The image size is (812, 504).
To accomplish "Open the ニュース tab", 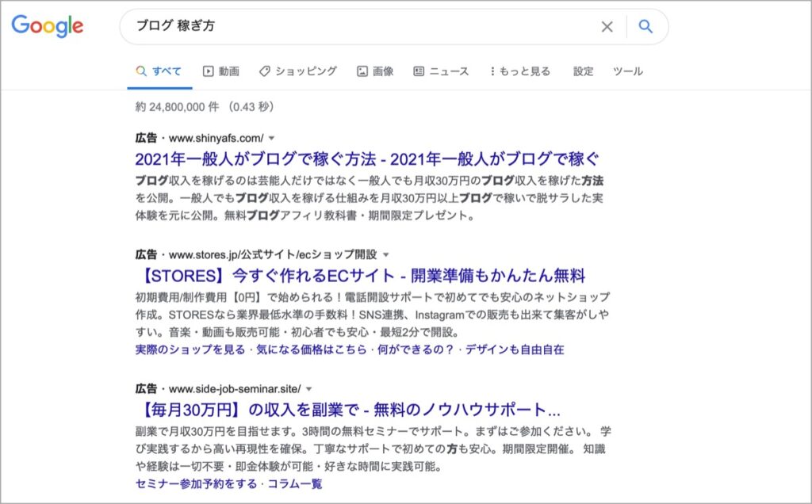I will pos(441,71).
